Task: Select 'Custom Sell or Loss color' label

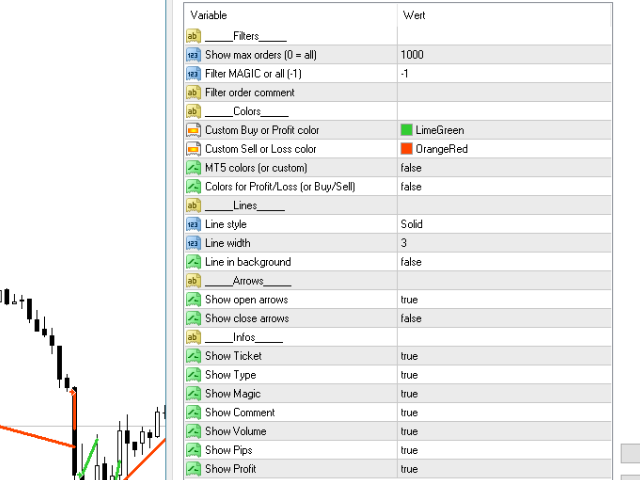Action: click(x=260, y=149)
